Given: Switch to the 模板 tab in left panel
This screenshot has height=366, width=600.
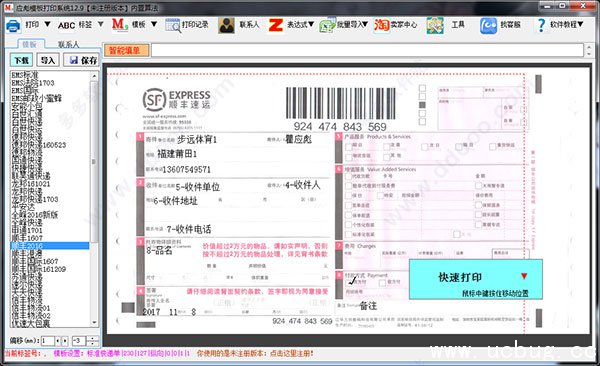Looking at the screenshot, I should pyautogui.click(x=29, y=44).
